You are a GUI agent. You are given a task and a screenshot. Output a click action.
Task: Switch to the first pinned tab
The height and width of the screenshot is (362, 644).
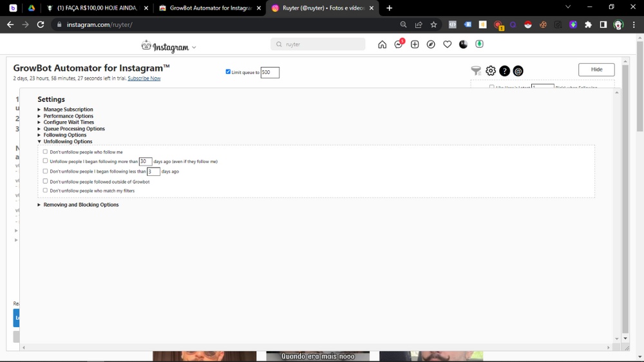tap(13, 8)
